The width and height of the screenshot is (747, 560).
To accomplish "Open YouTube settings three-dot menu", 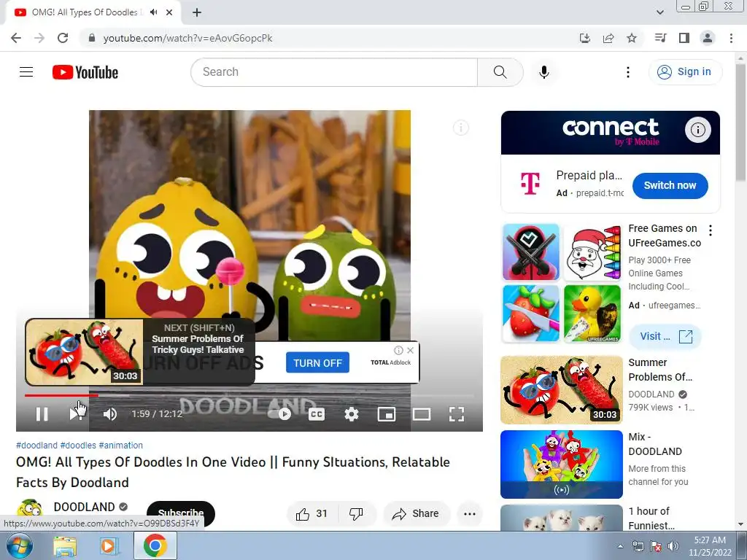I will 628,72.
